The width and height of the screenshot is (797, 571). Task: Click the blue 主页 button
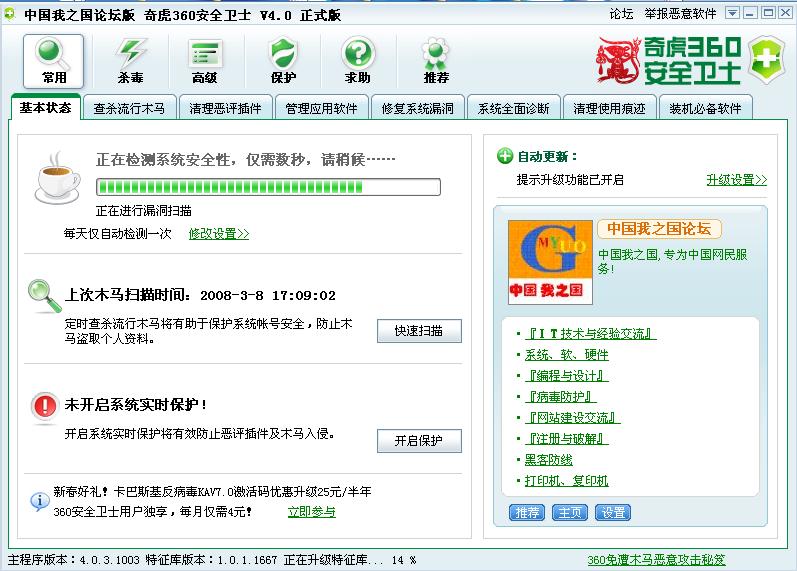coord(570,513)
